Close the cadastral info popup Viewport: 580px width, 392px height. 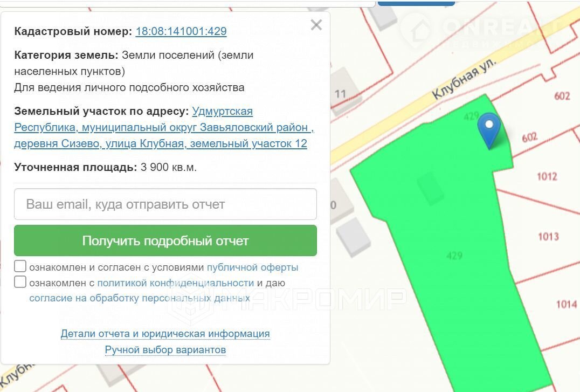[316, 25]
